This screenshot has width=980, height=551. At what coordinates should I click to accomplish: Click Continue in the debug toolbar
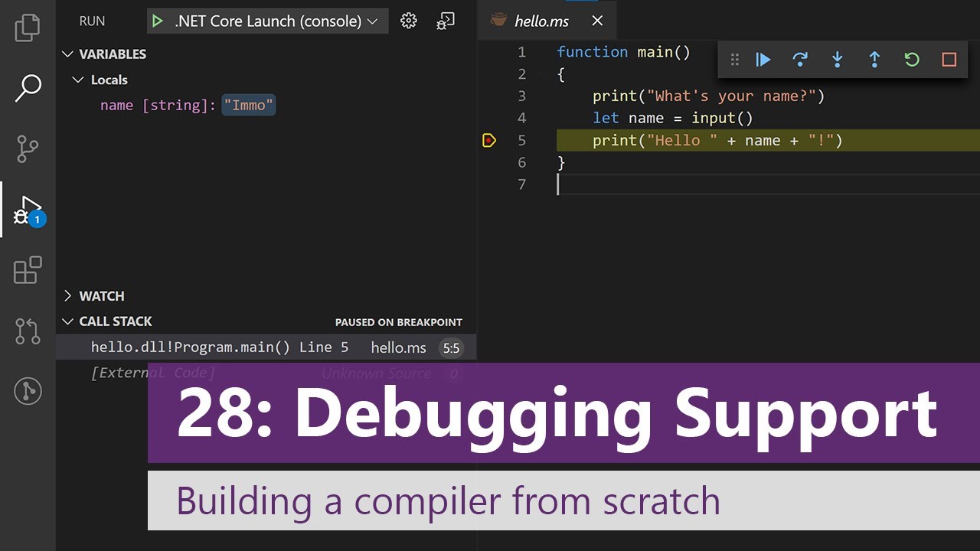(763, 60)
